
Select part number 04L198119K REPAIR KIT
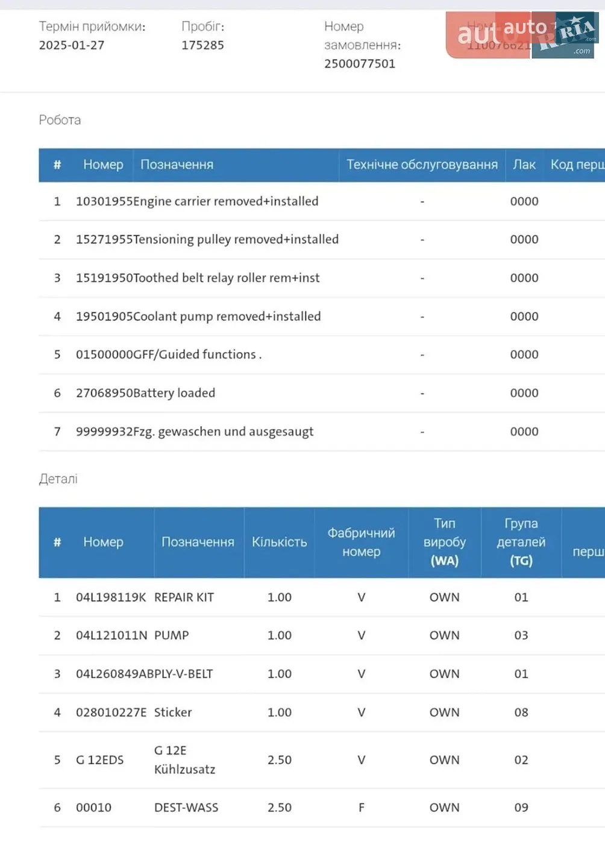pos(322,597)
